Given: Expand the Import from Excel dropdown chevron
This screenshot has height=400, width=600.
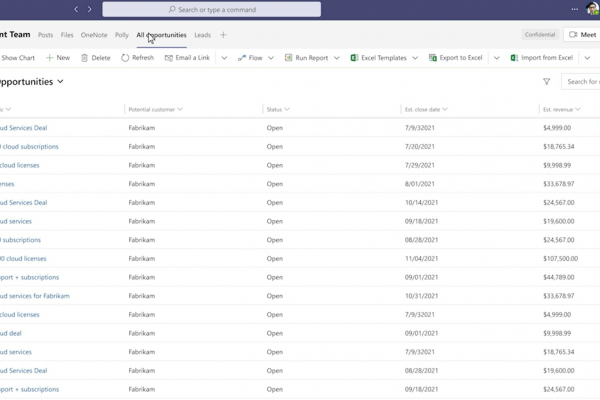Looking at the screenshot, I should click(587, 58).
